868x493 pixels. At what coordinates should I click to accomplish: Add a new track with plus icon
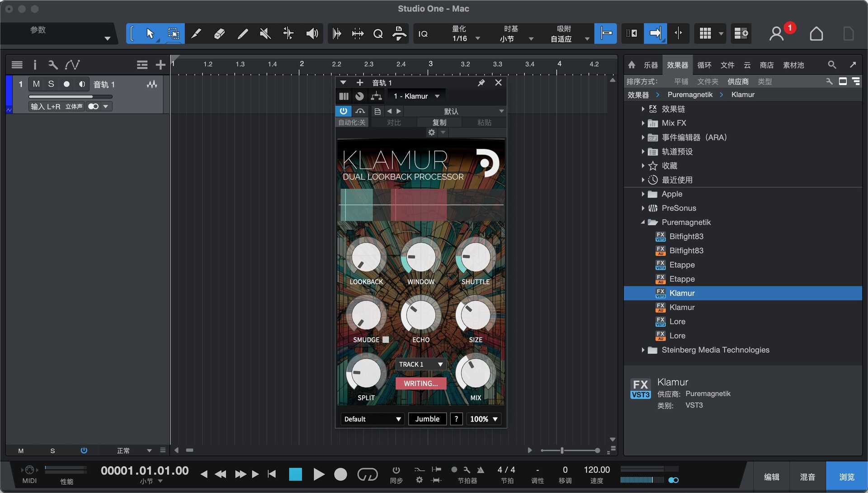(160, 65)
